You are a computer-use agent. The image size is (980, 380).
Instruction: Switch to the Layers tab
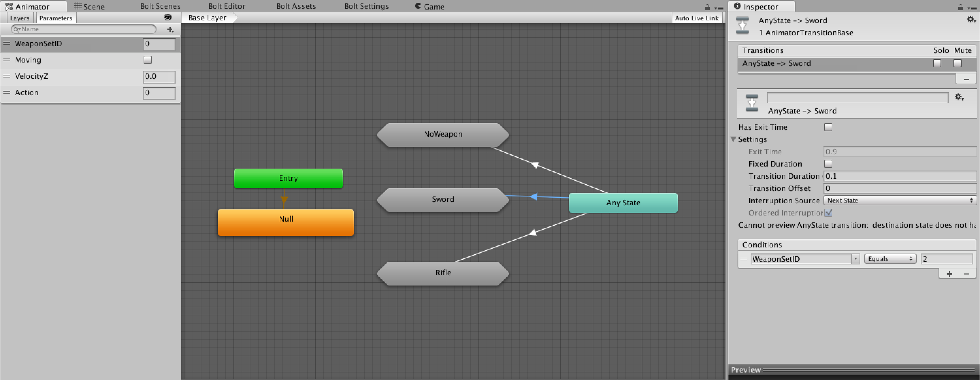pyautogui.click(x=19, y=18)
